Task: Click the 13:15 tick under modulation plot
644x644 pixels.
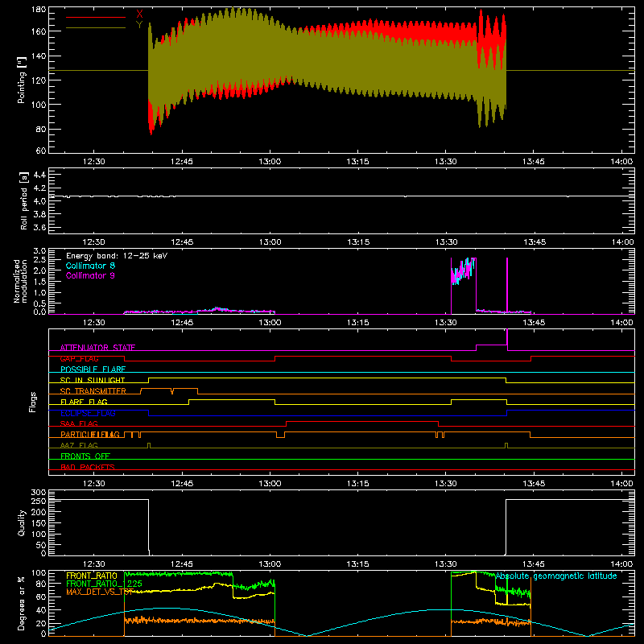Action: tap(357, 323)
